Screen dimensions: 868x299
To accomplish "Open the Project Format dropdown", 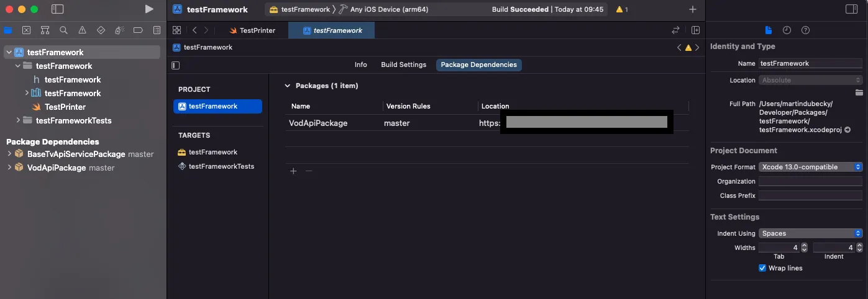I will (811, 167).
